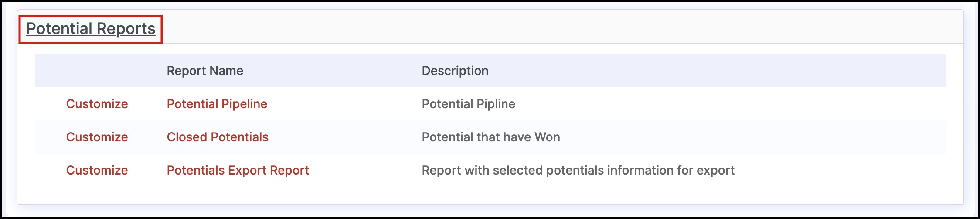Customize the Closed Potentials report

(97, 137)
